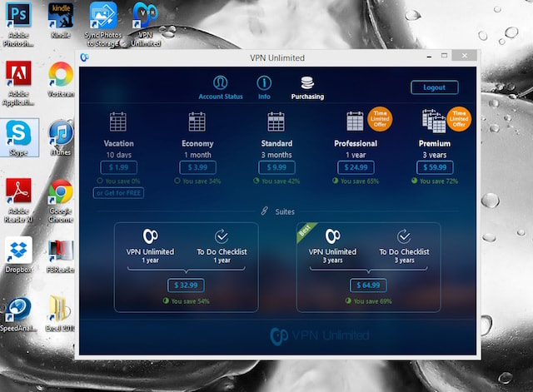Click the 'You save 69%' suite text
533x392 pixels.
pos(372,301)
